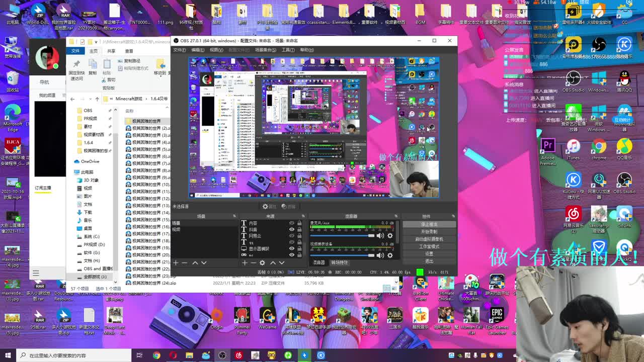Toggle lock on 显示器捕获 source

[x=299, y=248]
